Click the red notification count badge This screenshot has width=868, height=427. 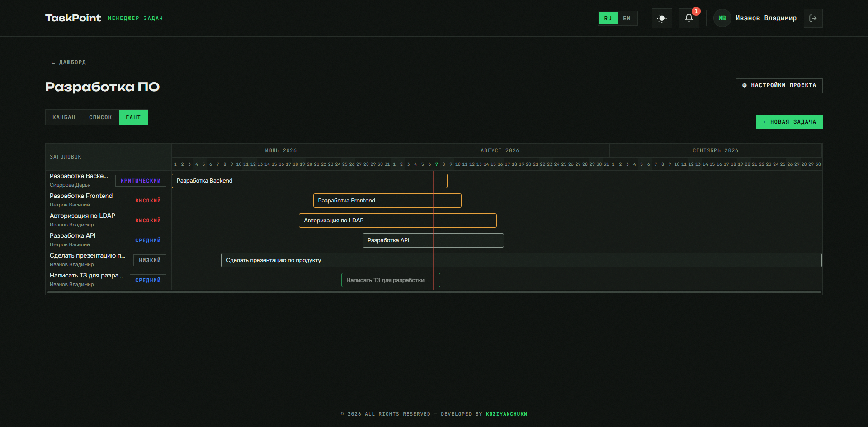(696, 11)
